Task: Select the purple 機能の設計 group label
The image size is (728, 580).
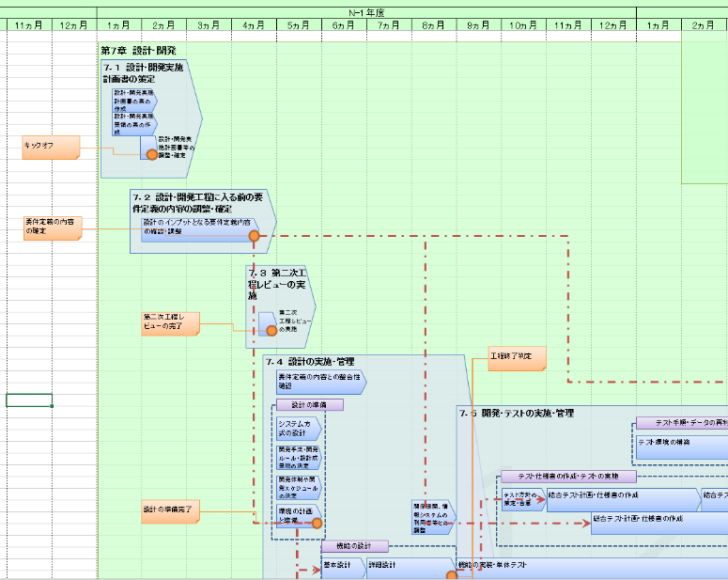Action: click(355, 546)
